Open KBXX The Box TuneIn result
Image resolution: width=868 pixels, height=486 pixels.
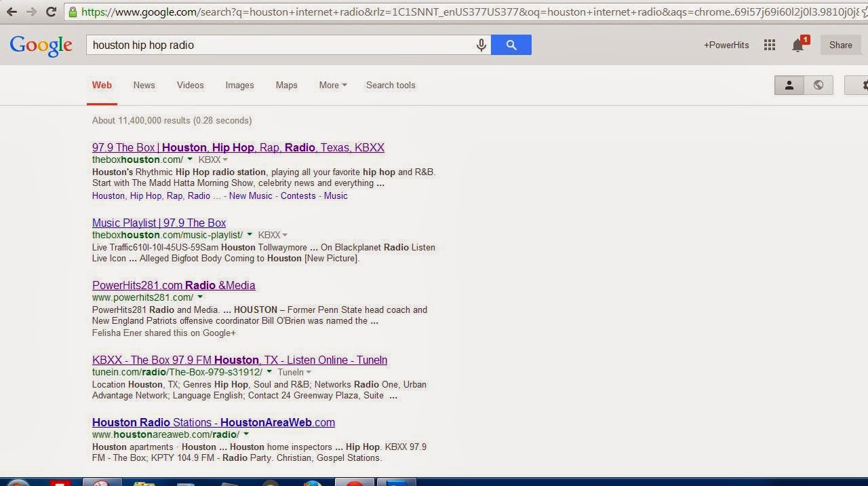[x=239, y=360]
